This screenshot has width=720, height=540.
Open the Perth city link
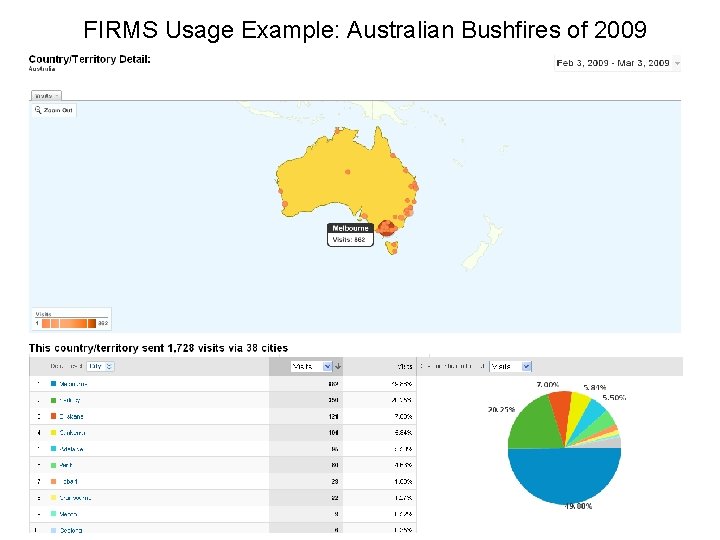[x=66, y=465]
